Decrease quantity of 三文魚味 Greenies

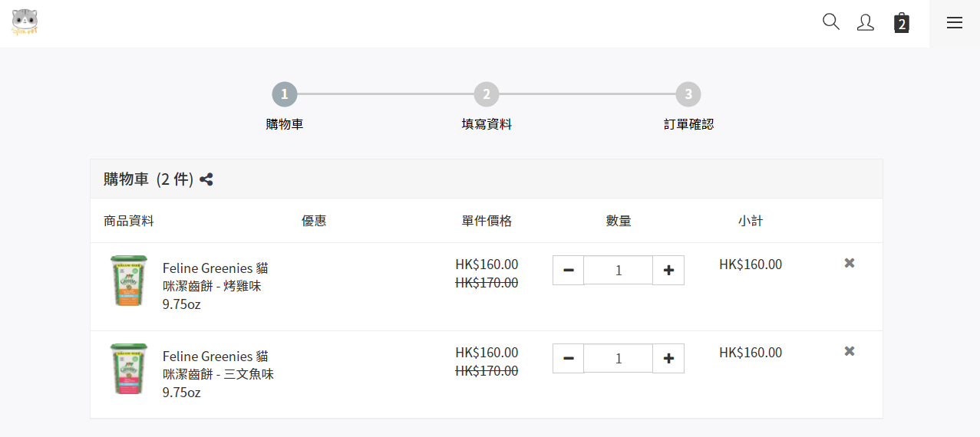pos(569,358)
